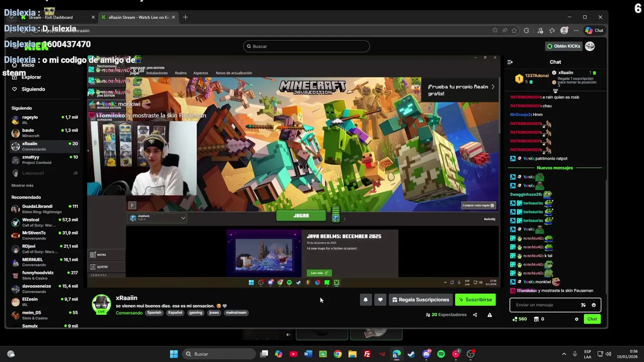This screenshot has height=362, width=644.
Task: Open rageylo channel in Siguiendo list
Action: click(x=45, y=120)
